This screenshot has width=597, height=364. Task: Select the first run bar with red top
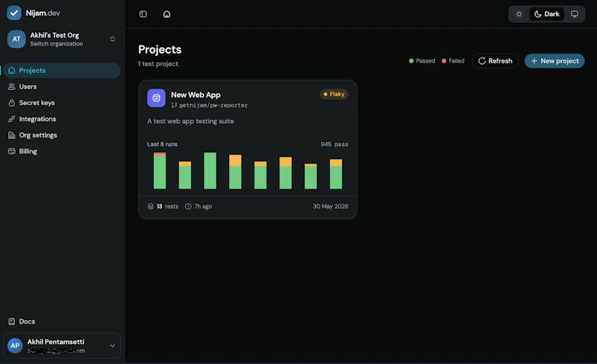coord(160,171)
